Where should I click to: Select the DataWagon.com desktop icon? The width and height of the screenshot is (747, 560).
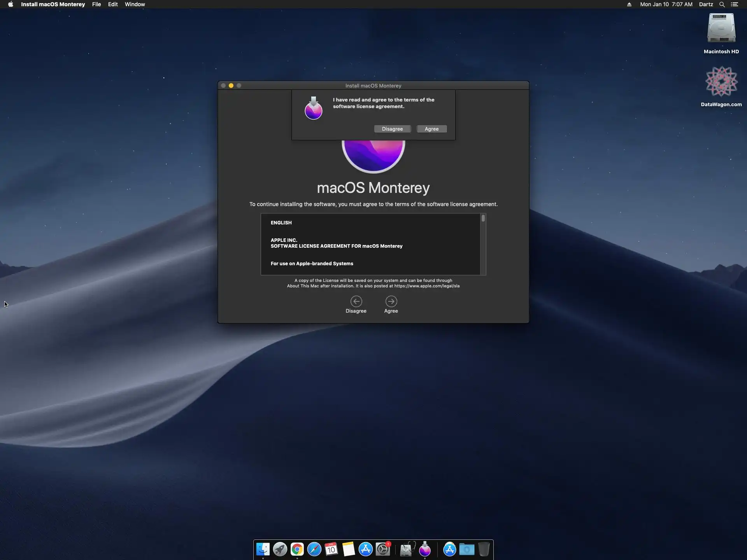coord(721,82)
